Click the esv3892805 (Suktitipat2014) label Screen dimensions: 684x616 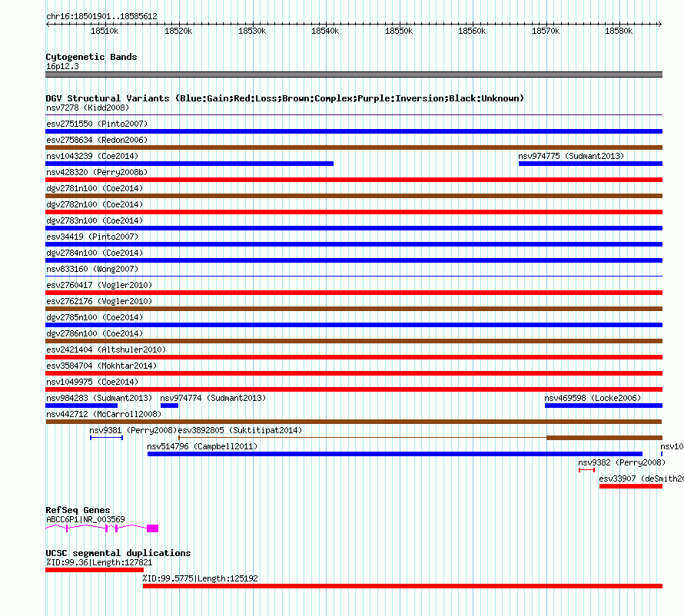(240, 430)
